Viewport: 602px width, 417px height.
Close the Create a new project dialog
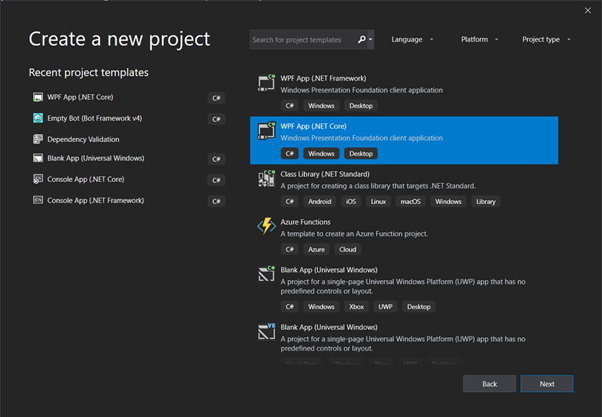[587, 11]
